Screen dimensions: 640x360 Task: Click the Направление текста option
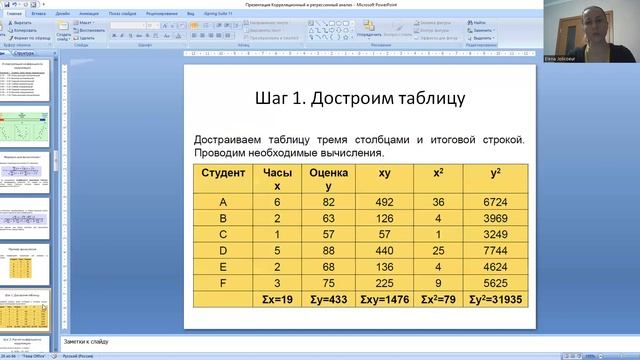pyautogui.click(x=266, y=23)
